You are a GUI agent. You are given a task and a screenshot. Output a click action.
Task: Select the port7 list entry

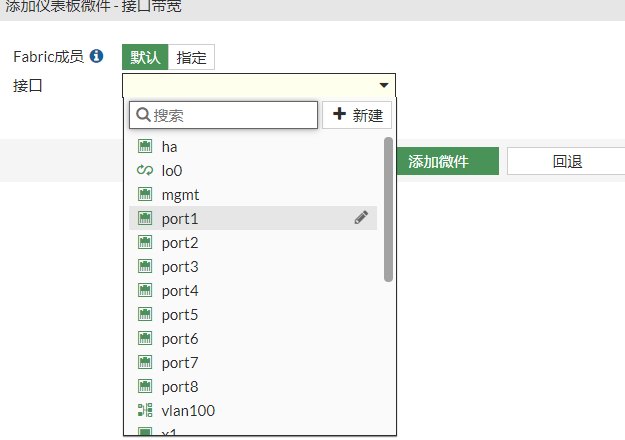coord(180,363)
